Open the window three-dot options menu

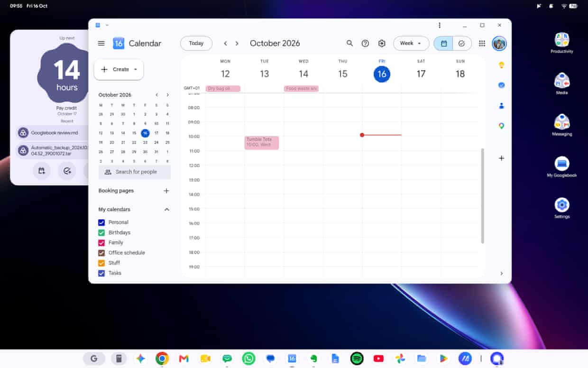(440, 25)
